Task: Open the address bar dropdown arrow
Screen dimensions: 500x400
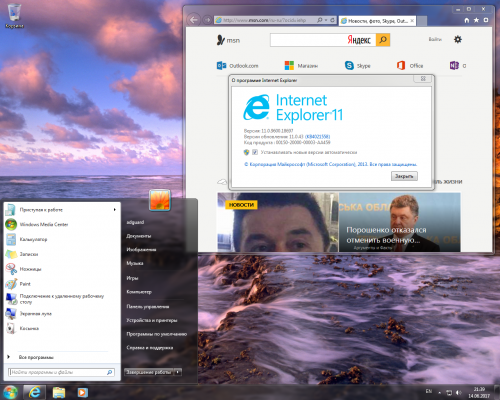Action: (326, 20)
